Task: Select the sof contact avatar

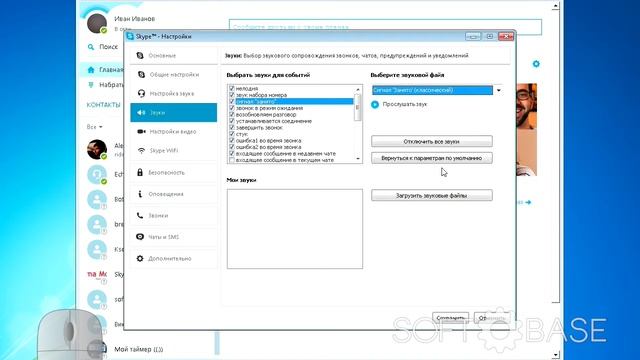Action: pyautogui.click(x=97, y=299)
